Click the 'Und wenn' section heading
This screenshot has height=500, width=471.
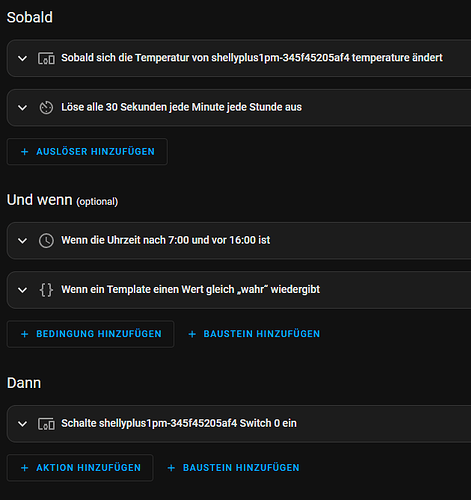click(39, 200)
